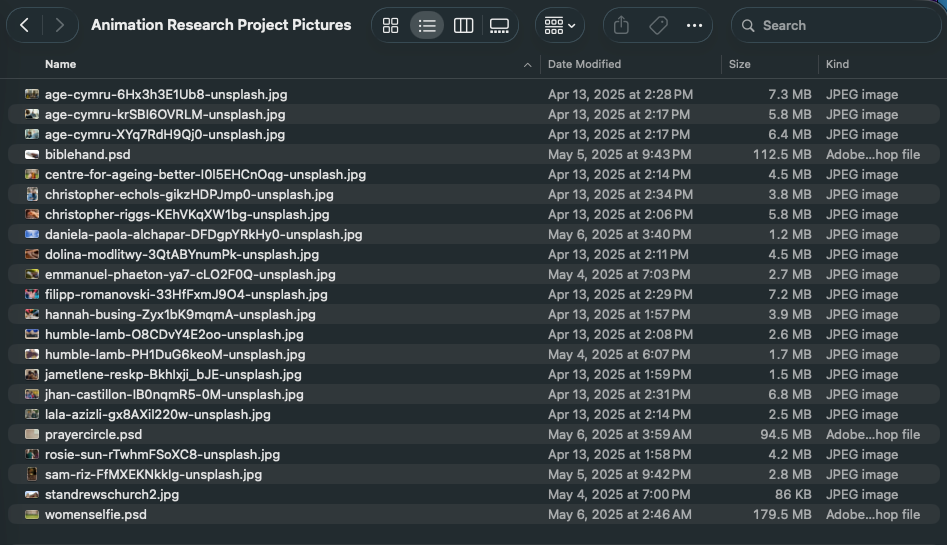
Task: Go forward in folder history
Action: point(59,25)
